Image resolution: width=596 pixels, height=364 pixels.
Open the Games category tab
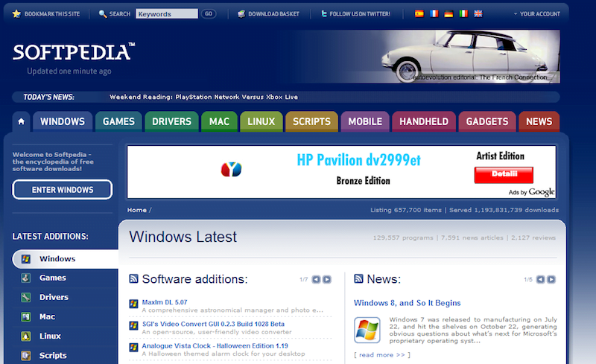click(118, 121)
